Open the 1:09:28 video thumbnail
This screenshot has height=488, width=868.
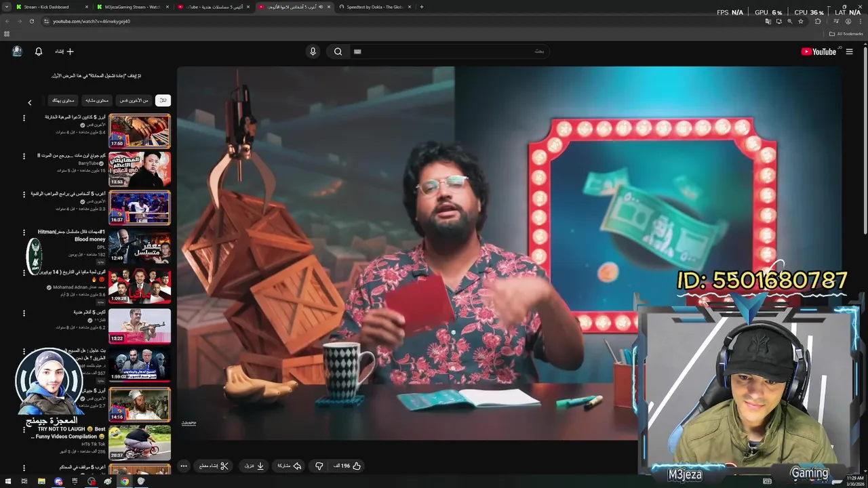pyautogui.click(x=140, y=286)
